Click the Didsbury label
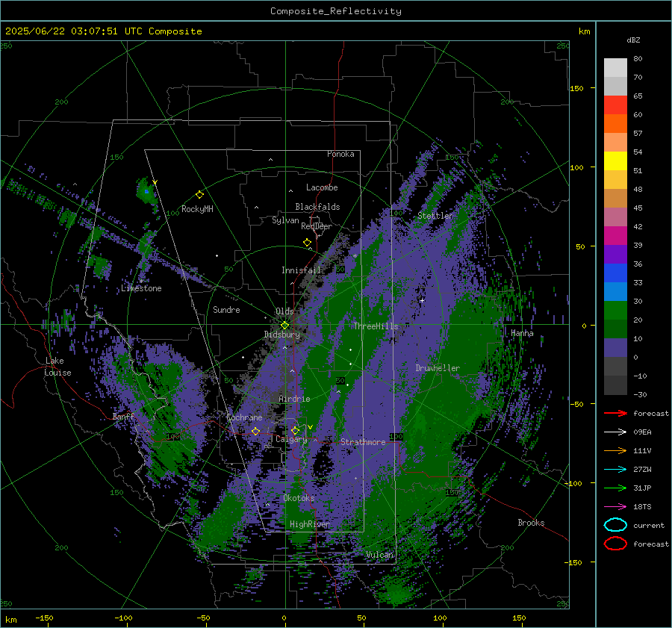 282,335
